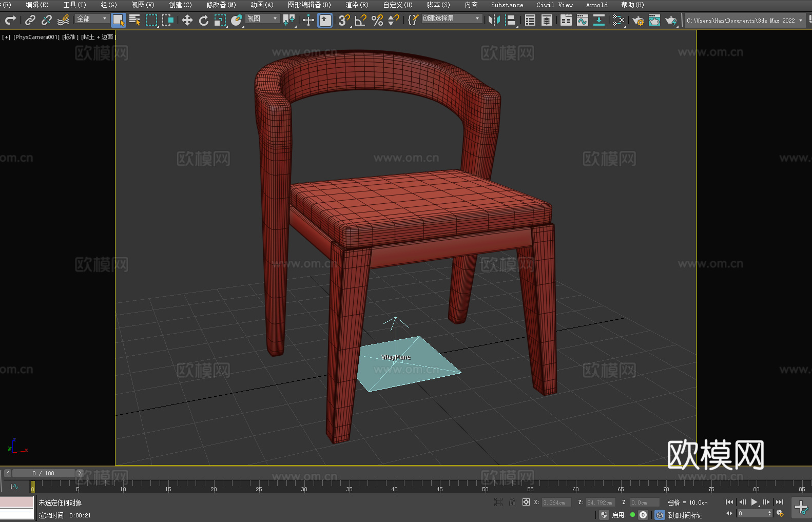Open the reference coordinate 视图 dropdown

click(262, 18)
